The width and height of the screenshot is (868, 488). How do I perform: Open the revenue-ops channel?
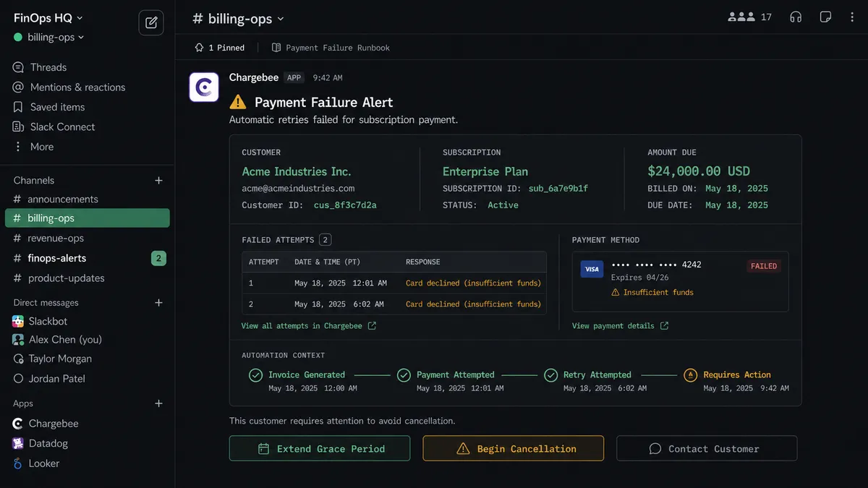coord(56,238)
